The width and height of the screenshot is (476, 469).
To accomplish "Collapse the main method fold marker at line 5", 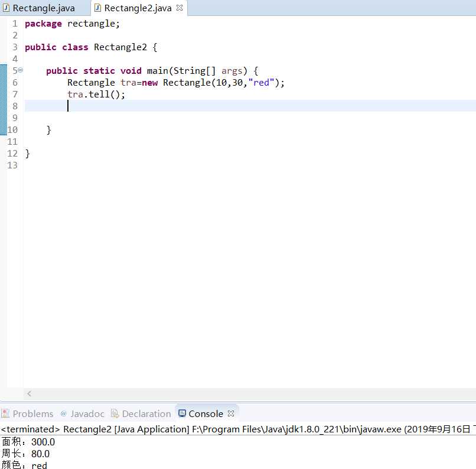I will tap(20, 70).
